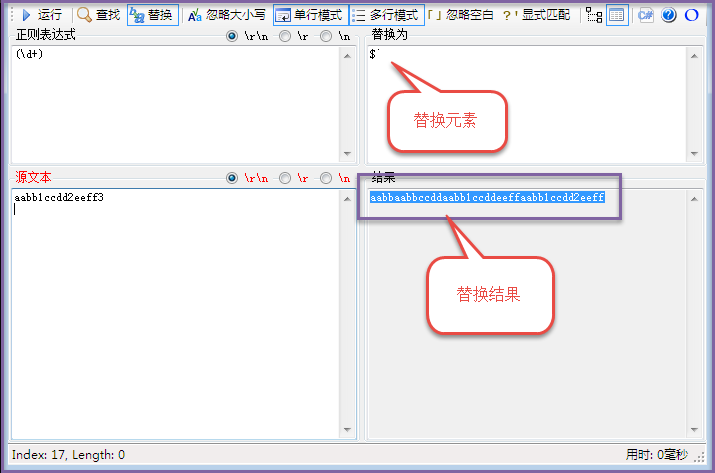The width and height of the screenshot is (715, 473).
Task: Click down arrow of regex box scrollbar
Action: [x=347, y=154]
